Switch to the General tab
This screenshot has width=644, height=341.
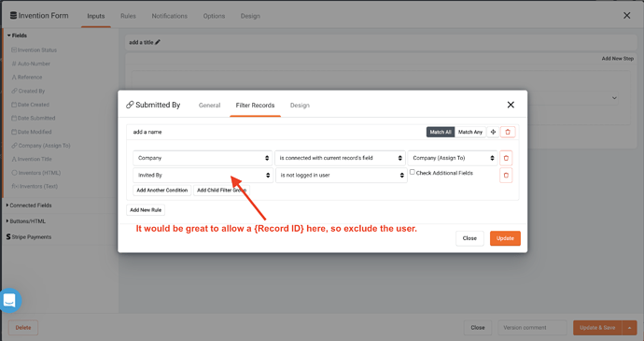tap(209, 106)
